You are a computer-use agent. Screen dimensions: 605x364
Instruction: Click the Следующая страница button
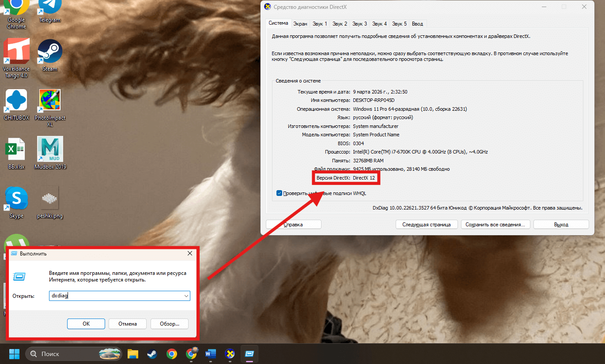coord(426,225)
